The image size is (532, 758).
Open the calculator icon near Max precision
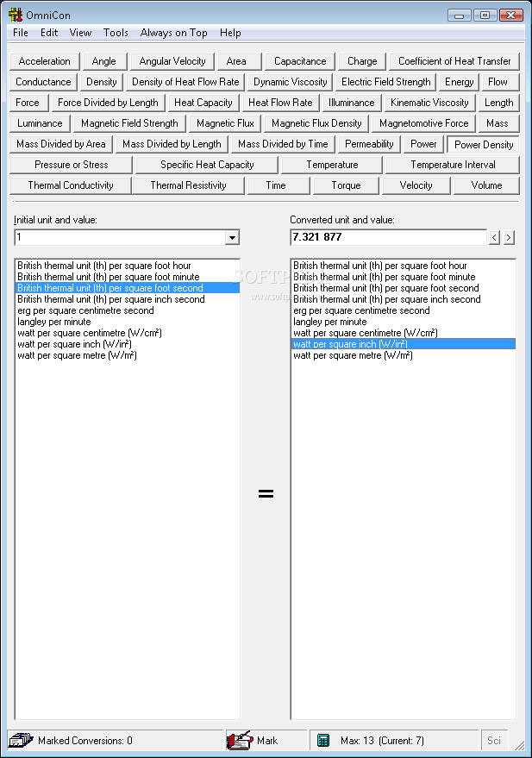(322, 740)
